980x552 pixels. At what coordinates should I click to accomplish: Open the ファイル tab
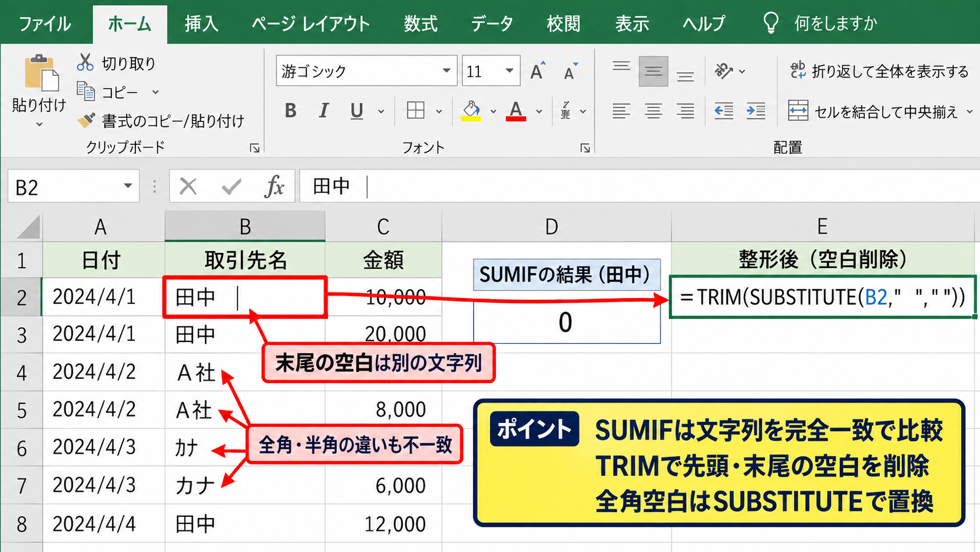pyautogui.click(x=45, y=23)
